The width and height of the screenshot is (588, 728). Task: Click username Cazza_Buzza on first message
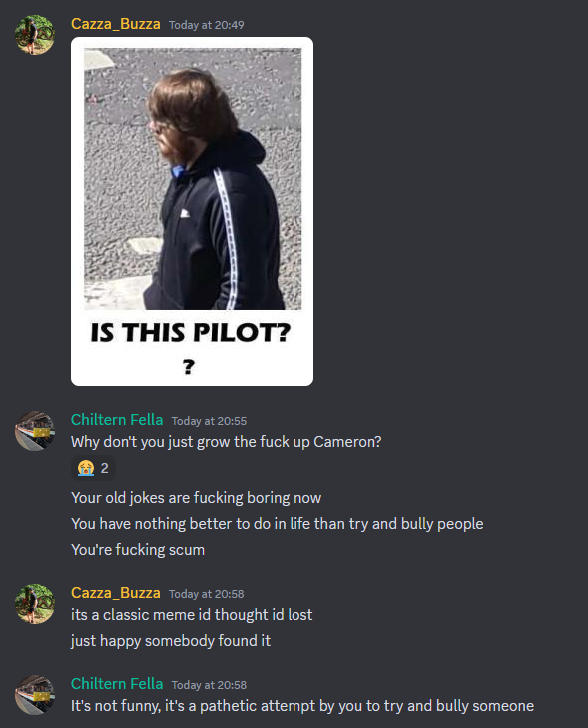116,24
